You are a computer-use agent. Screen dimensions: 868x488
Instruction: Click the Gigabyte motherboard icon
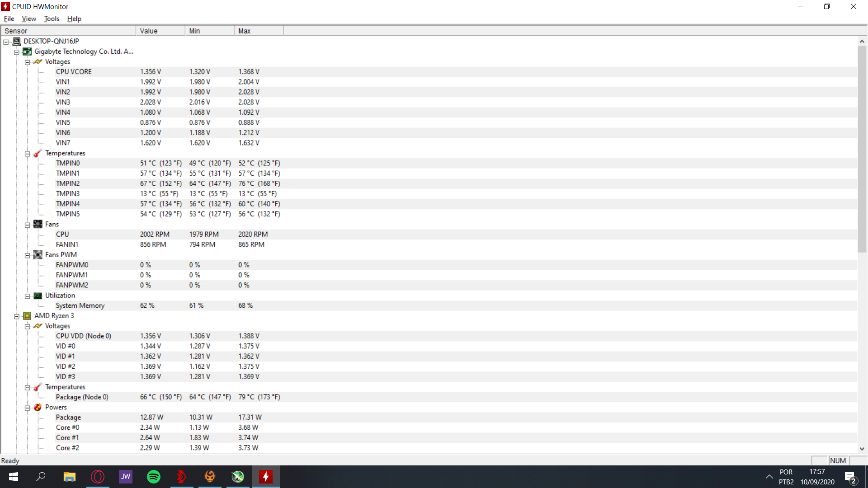tap(27, 52)
